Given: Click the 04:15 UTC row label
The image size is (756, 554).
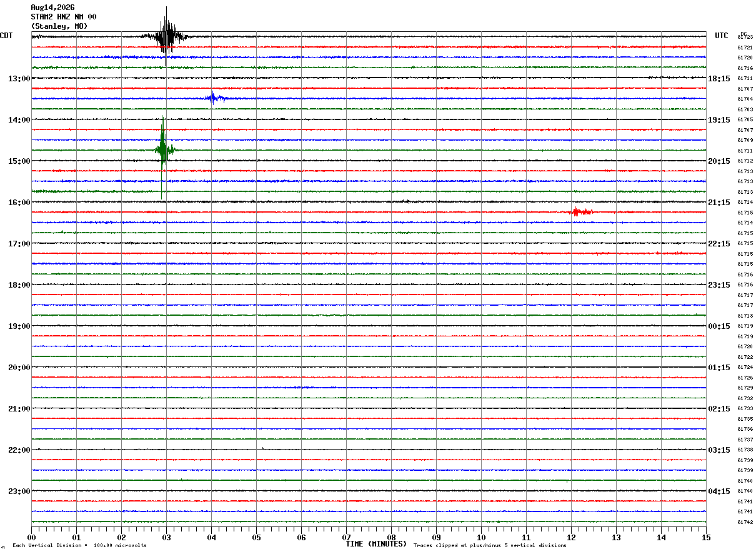Looking at the screenshot, I should pos(720,491).
